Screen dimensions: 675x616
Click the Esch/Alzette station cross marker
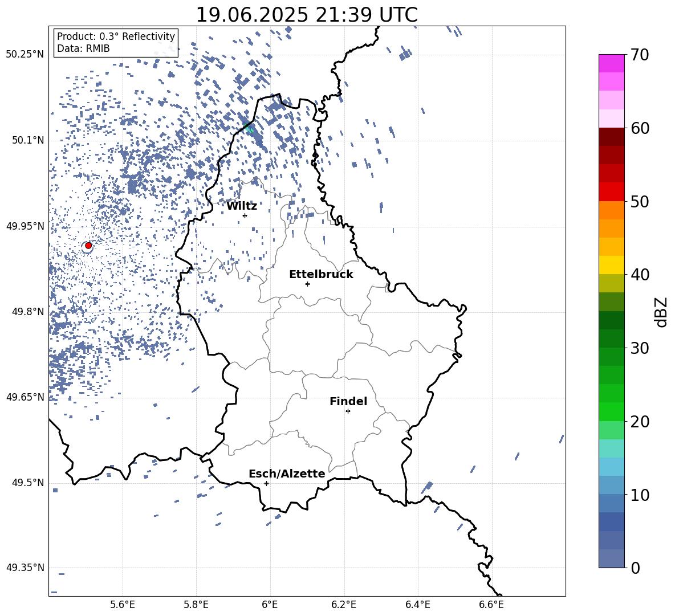[x=266, y=483]
